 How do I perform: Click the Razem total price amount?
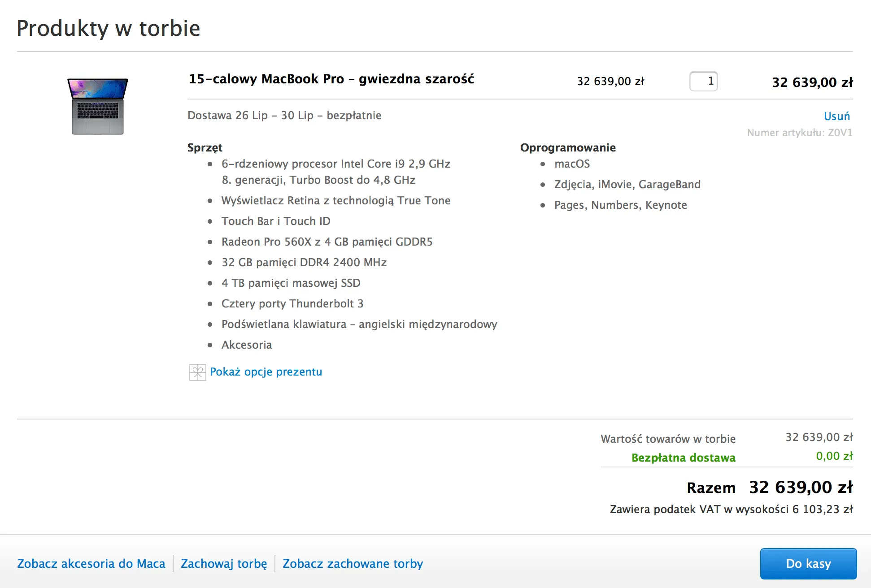[x=801, y=487]
